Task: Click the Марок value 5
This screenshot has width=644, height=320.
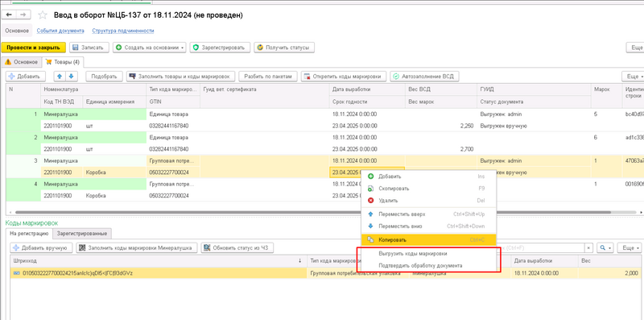Action: click(596, 114)
